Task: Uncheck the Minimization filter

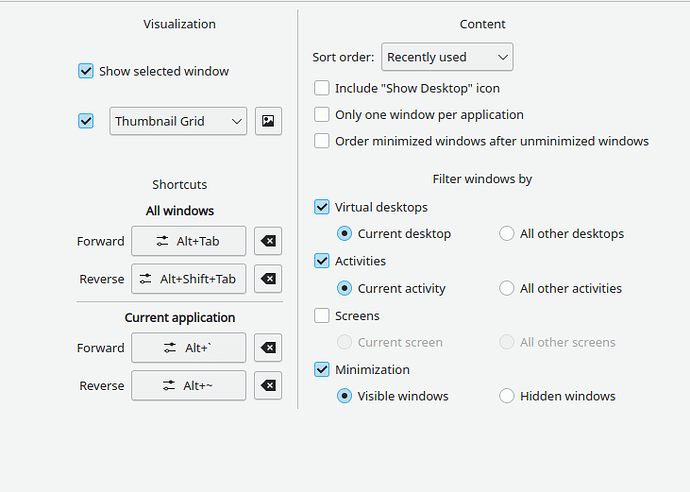Action: pos(322,369)
